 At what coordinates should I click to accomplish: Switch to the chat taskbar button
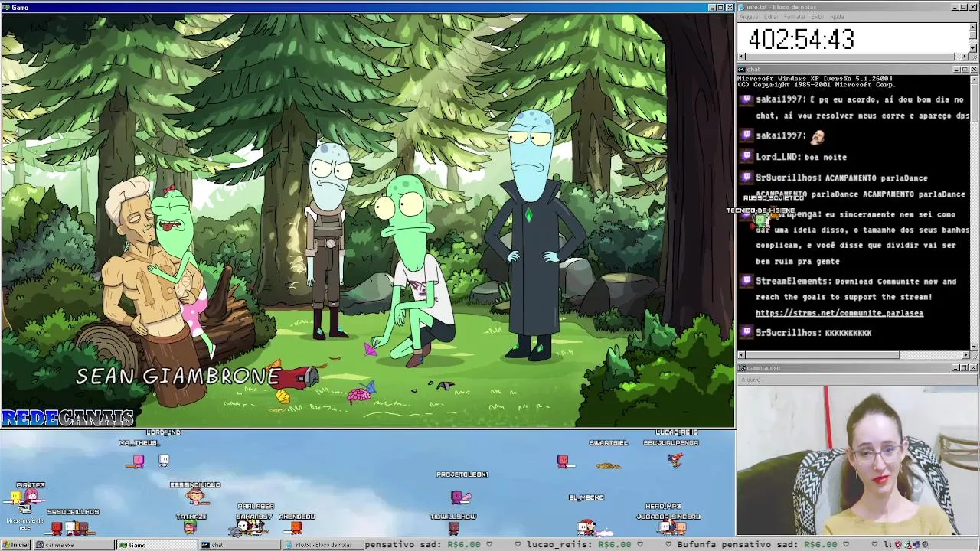tap(241, 545)
